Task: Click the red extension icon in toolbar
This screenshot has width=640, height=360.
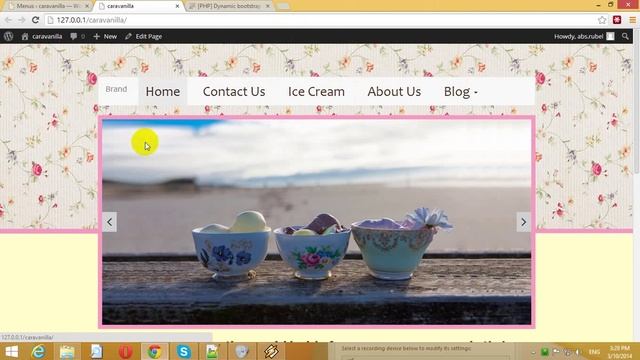Action: click(617, 20)
